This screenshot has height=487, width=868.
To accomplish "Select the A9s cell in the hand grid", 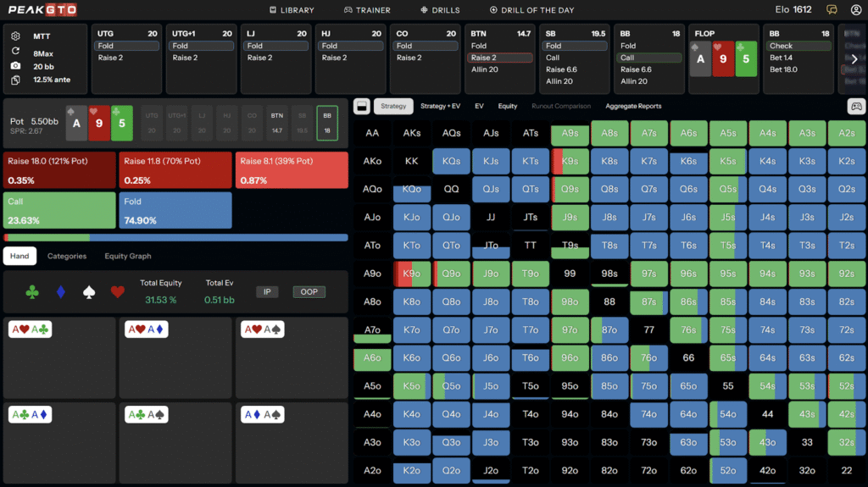I will coord(570,133).
